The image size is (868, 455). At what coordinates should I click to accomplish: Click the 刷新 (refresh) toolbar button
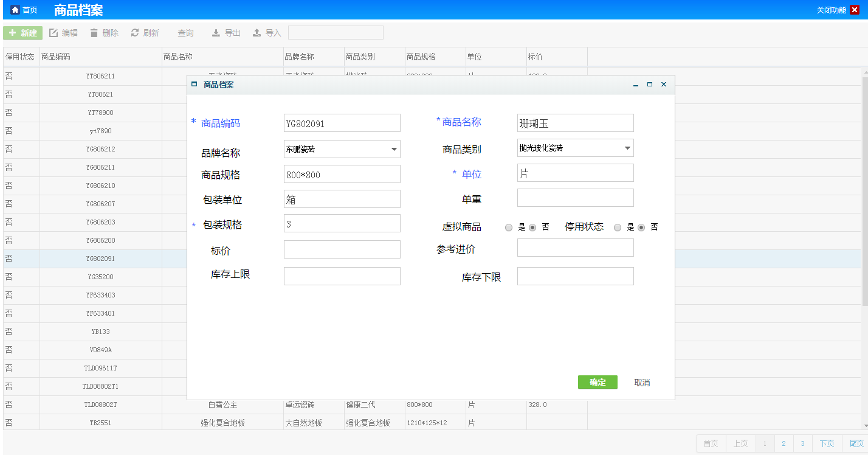(145, 33)
